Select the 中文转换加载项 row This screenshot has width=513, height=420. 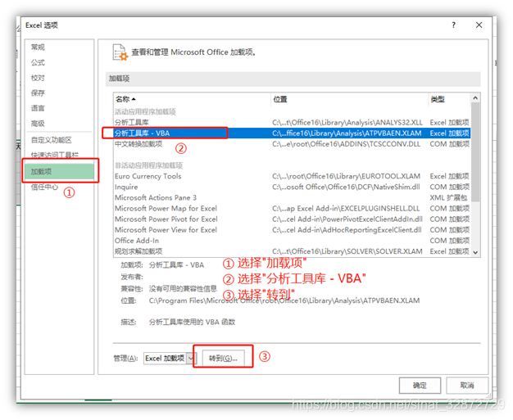[x=293, y=144]
